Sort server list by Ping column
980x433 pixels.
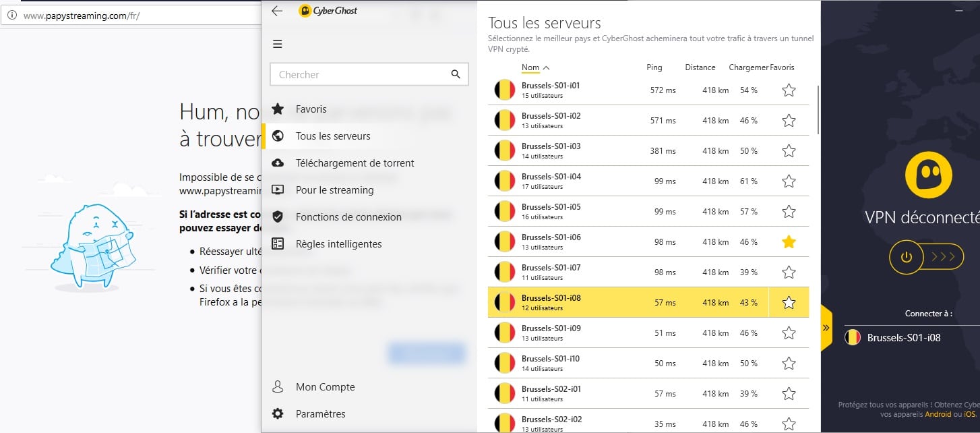coord(654,67)
